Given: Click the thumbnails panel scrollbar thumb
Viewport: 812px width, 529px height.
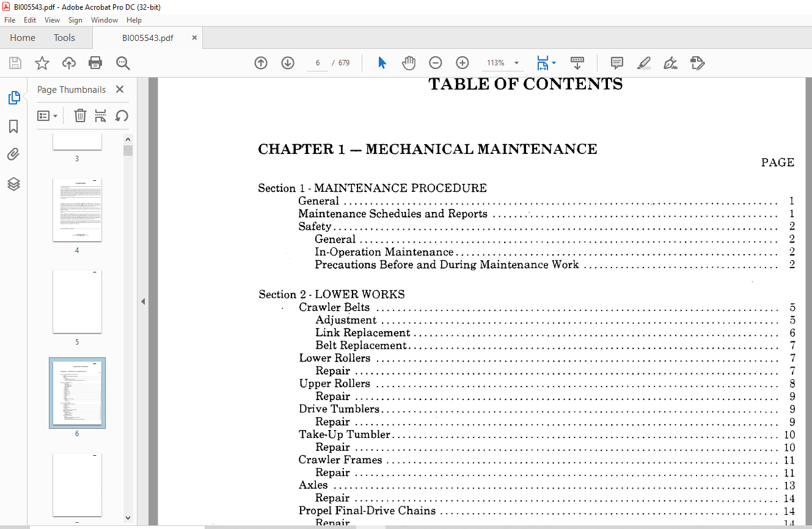Looking at the screenshot, I should pyautogui.click(x=128, y=150).
